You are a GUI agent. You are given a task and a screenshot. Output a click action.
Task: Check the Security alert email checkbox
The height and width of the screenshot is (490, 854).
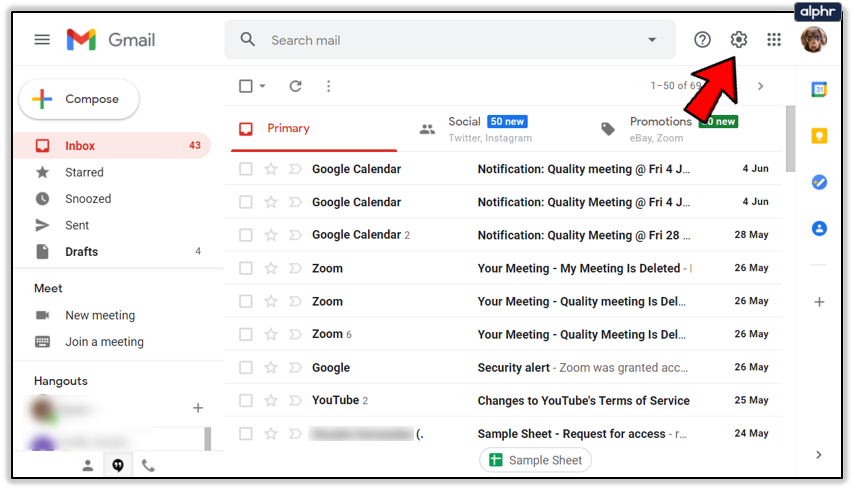(246, 368)
